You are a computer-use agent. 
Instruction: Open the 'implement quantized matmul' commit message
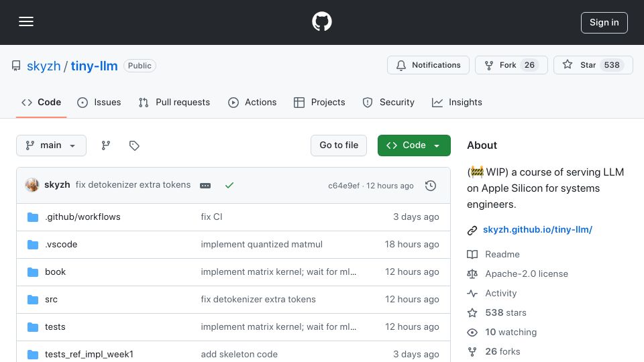coord(262,244)
